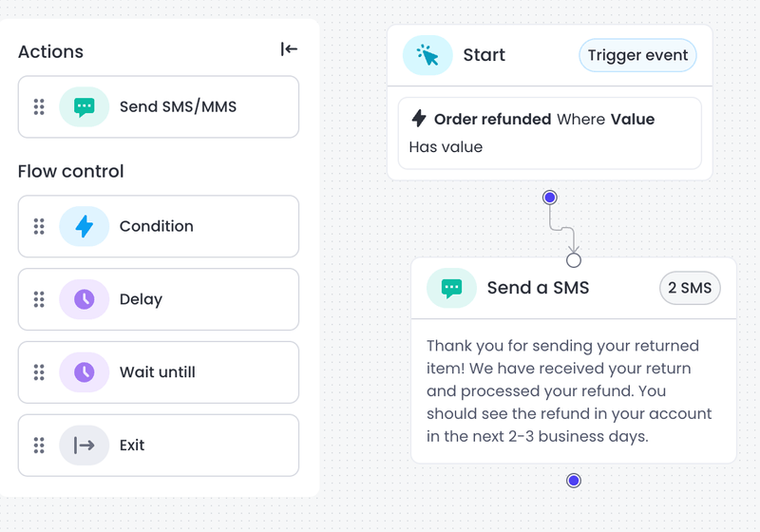This screenshot has width=760, height=532.
Task: Click the Start node cursor icon
Action: tap(427, 55)
